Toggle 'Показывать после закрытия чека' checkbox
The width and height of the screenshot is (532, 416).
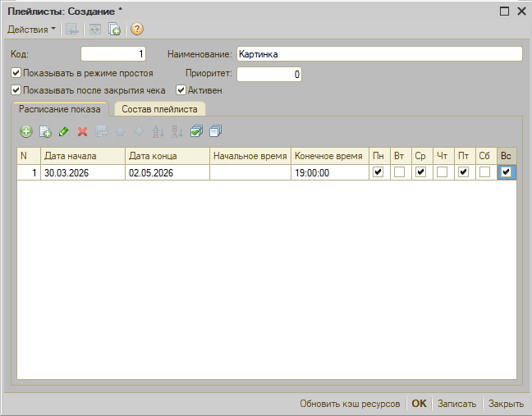[16, 90]
